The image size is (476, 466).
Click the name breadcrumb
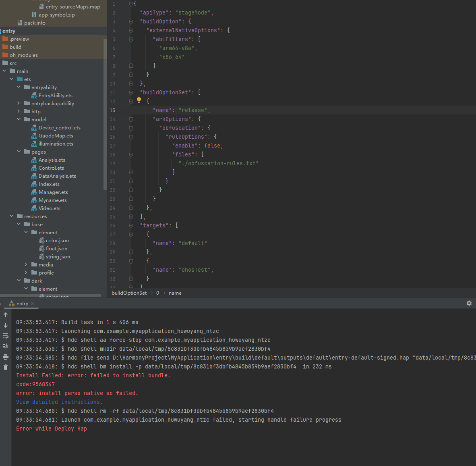coord(175,293)
